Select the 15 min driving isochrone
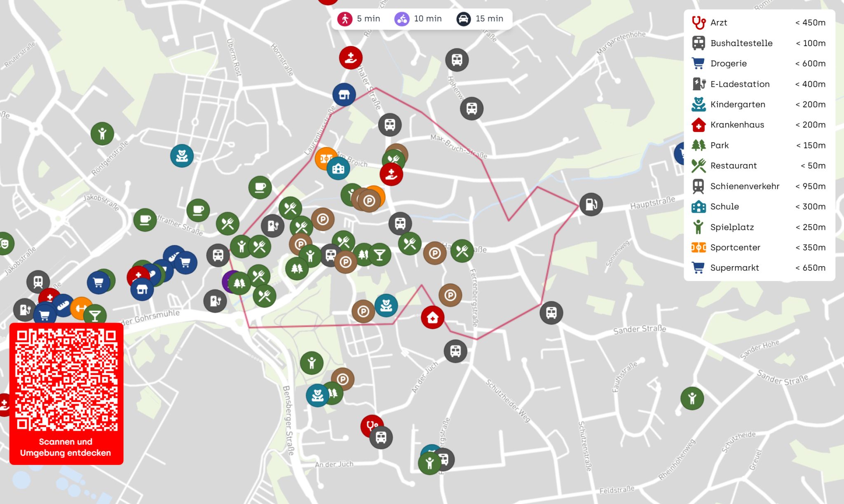 tap(480, 19)
